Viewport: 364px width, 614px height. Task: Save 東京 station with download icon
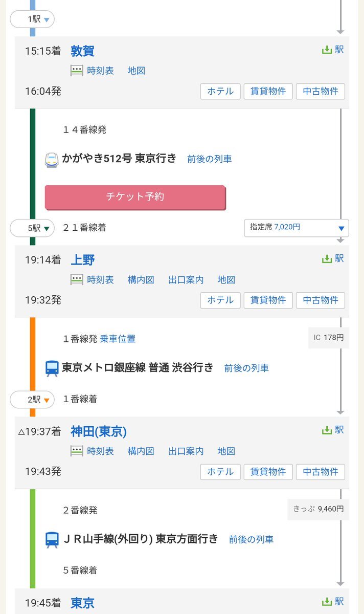(x=333, y=602)
